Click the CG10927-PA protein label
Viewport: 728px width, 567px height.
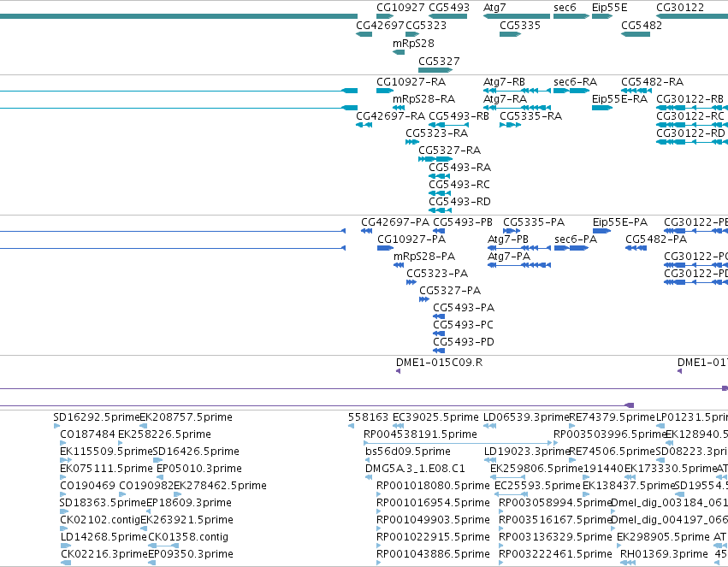pyautogui.click(x=411, y=239)
